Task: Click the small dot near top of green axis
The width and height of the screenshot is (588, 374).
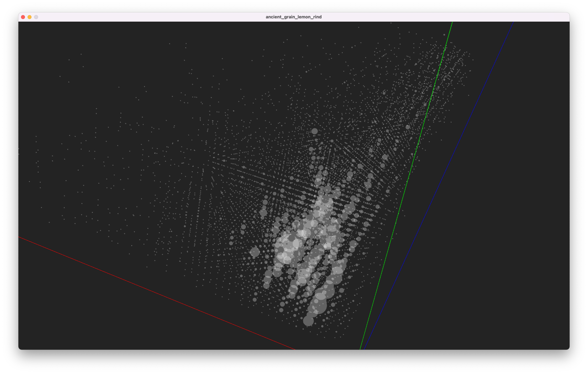Action: (444, 35)
